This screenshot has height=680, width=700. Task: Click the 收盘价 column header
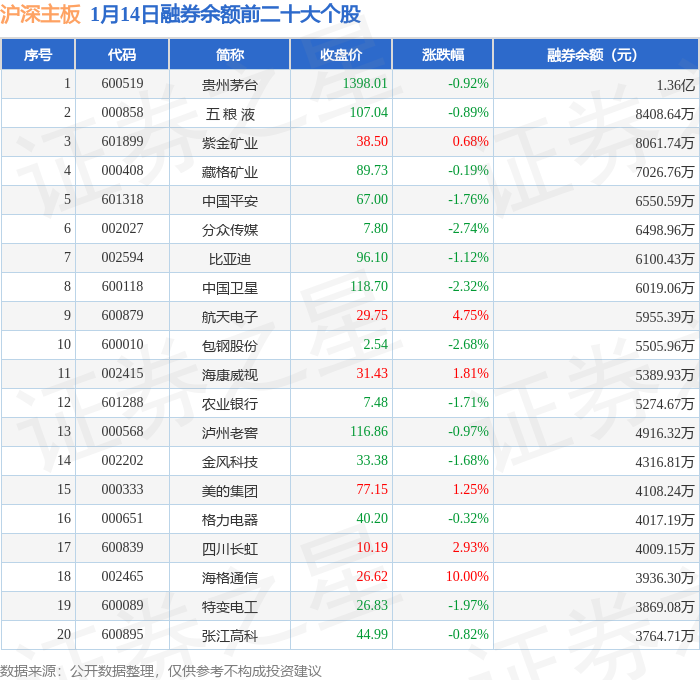[x=341, y=54]
